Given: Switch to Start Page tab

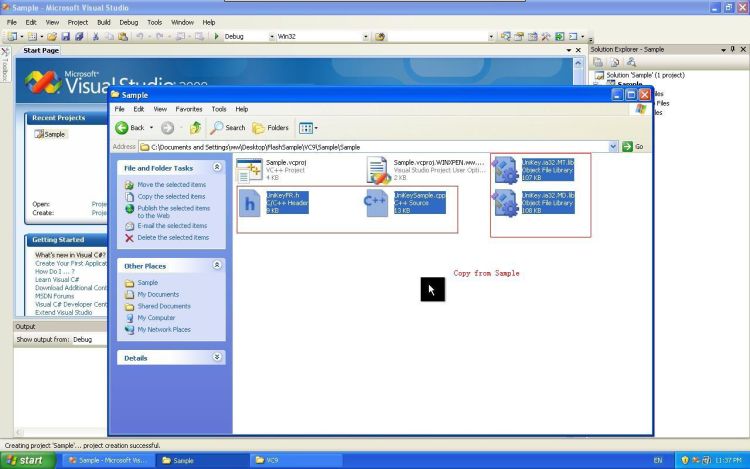Looking at the screenshot, I should (41, 50).
